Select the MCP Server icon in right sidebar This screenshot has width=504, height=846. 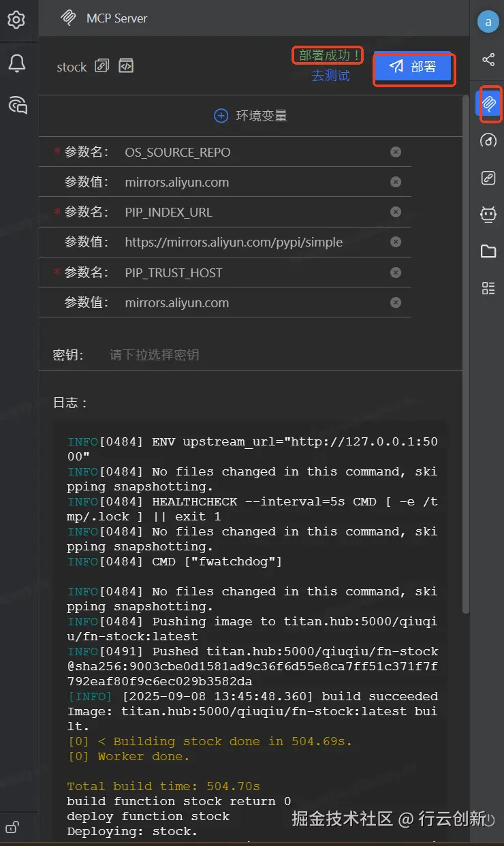point(488,104)
